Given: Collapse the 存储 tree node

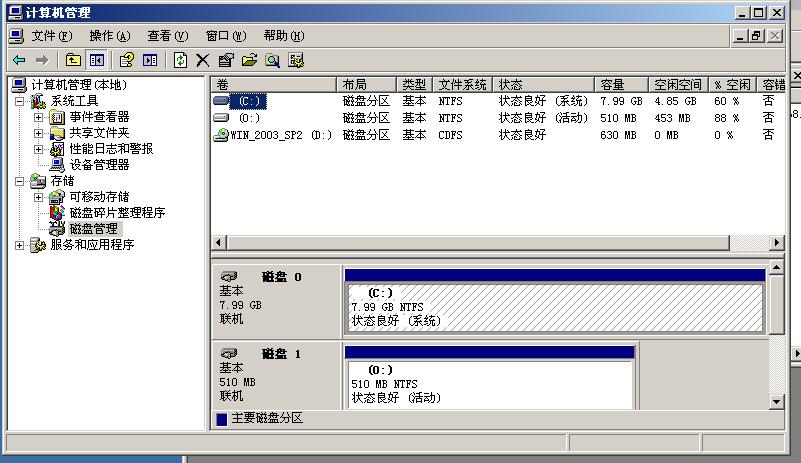Looking at the screenshot, I should [19, 181].
